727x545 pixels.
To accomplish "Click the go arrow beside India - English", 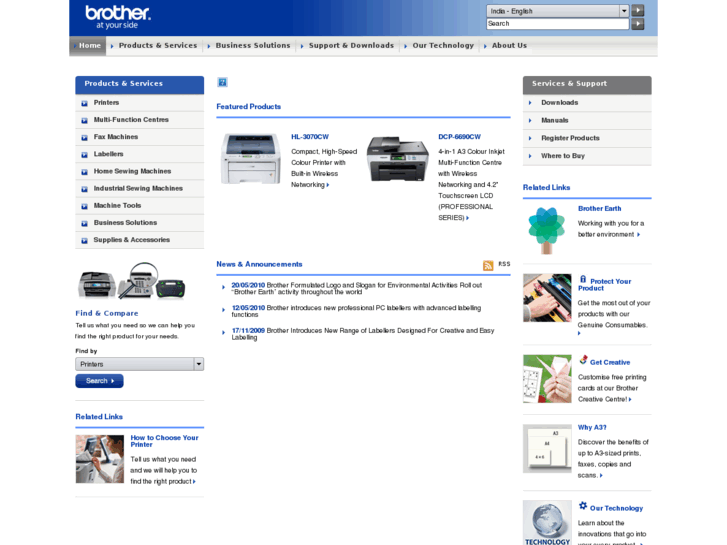I will [x=638, y=11].
